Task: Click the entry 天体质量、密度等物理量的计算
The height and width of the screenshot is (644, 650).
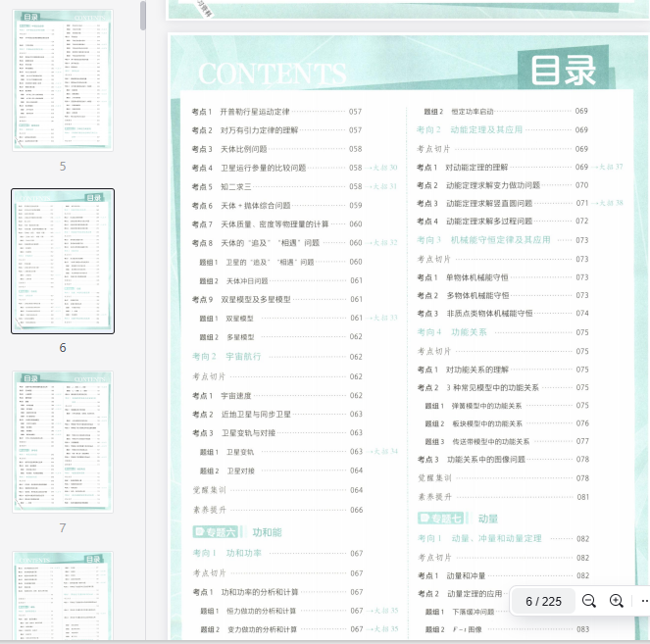Action: click(275, 224)
